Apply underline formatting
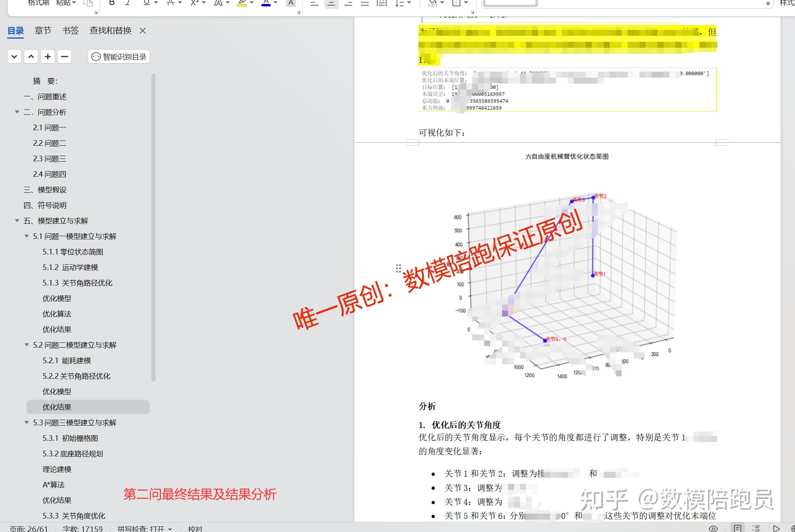Image resolution: width=795 pixels, height=532 pixels. pyautogui.click(x=146, y=3)
